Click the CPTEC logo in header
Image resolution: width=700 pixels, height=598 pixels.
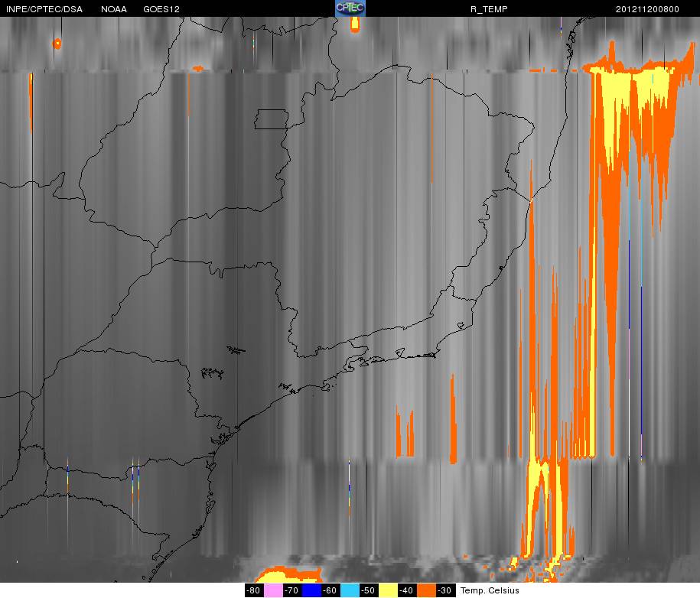coord(350,8)
